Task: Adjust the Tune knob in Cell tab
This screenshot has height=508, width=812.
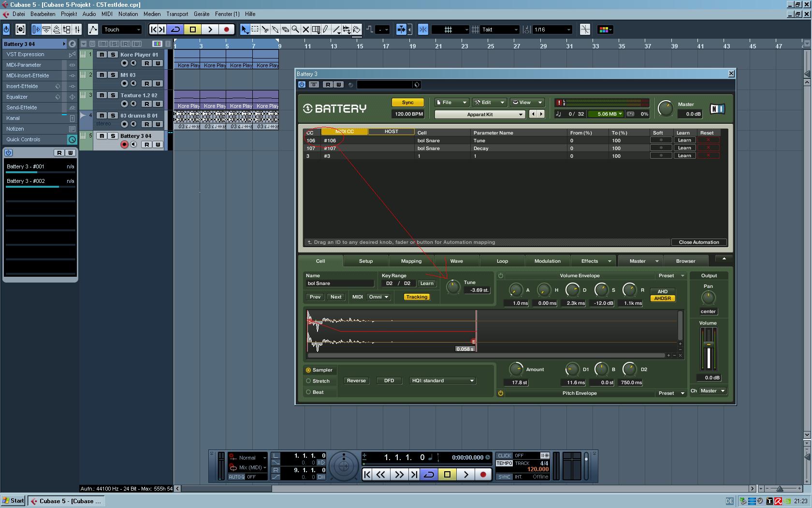Action: (453, 287)
